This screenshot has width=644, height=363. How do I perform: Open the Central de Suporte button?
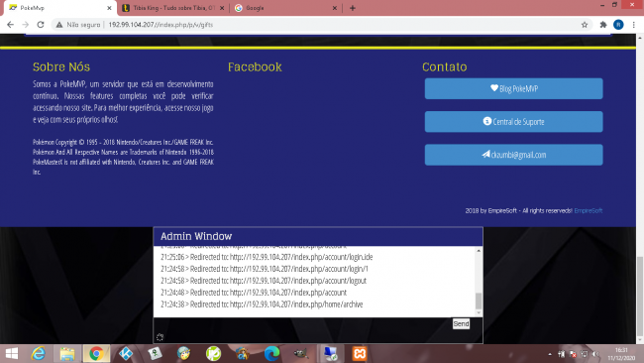[513, 122]
